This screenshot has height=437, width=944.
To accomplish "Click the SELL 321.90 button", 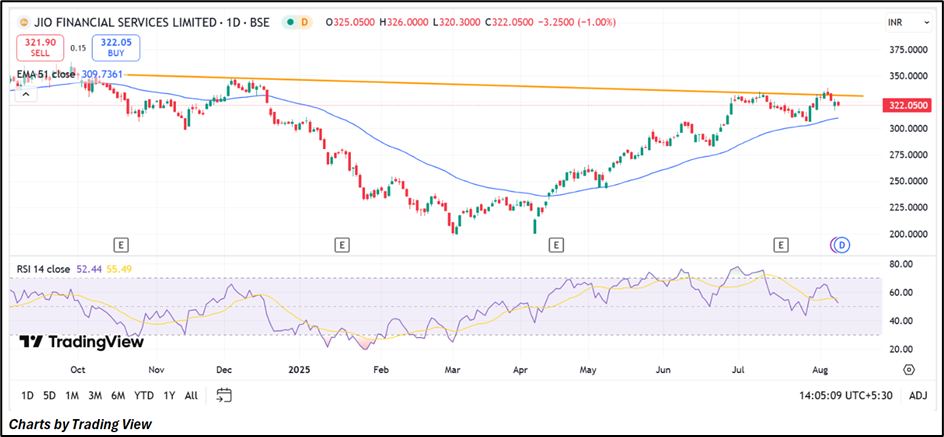I will pos(38,49).
